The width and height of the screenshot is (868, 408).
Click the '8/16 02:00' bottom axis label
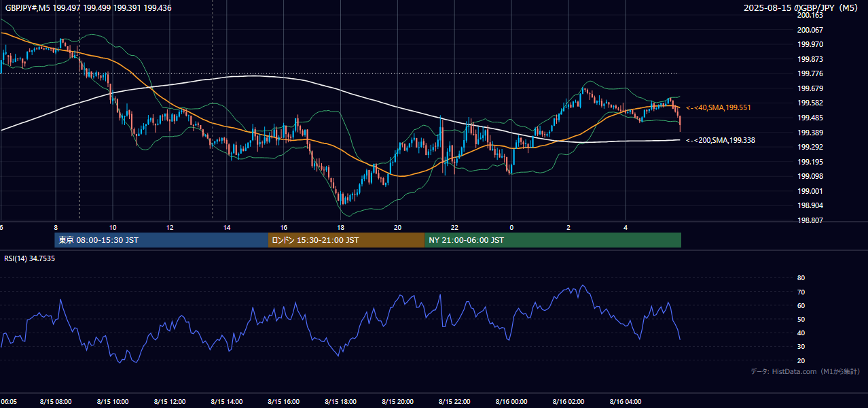pos(568,402)
